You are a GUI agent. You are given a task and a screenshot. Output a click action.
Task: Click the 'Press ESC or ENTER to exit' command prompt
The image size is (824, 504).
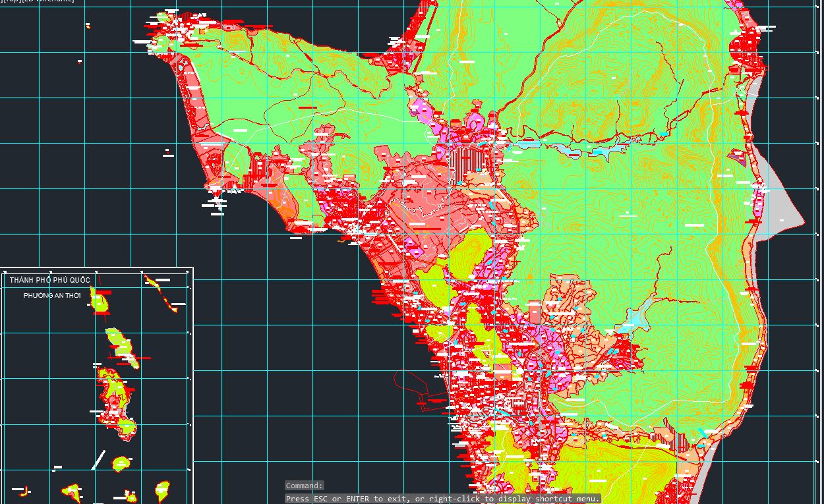coord(442,499)
